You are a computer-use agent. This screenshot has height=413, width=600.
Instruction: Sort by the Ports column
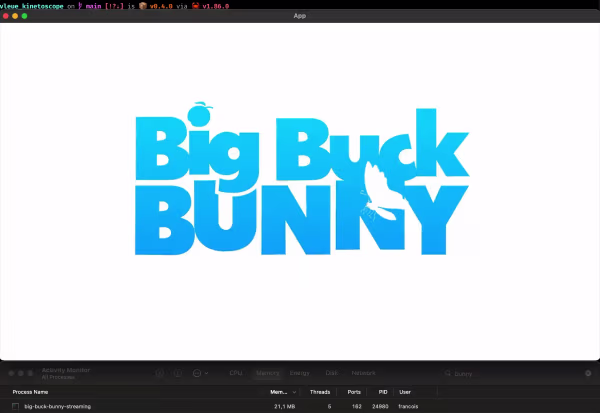[x=354, y=392]
